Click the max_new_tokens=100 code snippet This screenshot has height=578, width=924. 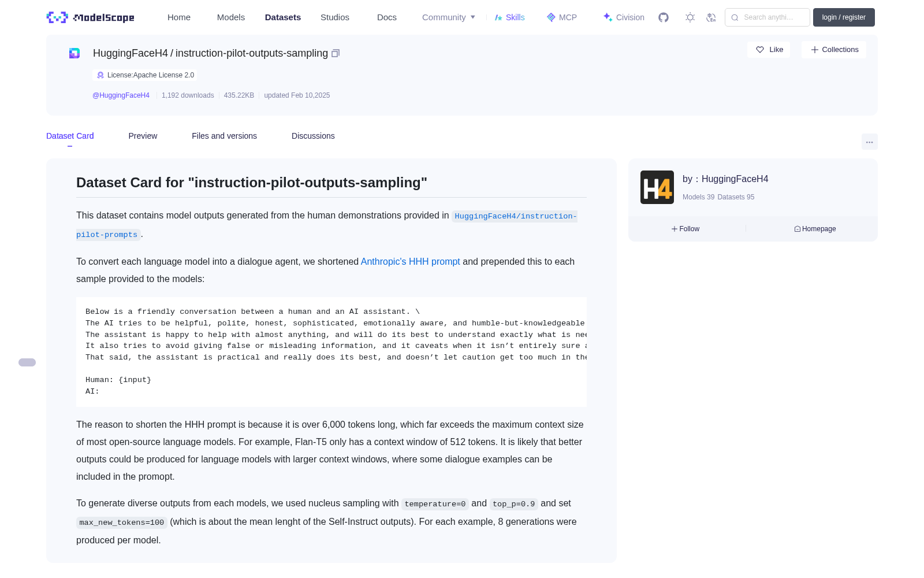(x=122, y=523)
